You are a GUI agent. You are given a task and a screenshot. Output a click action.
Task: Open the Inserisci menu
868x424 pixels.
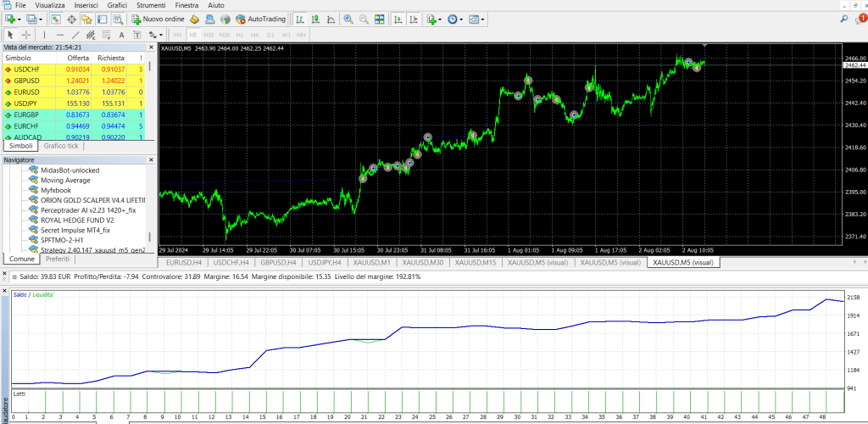tap(86, 5)
